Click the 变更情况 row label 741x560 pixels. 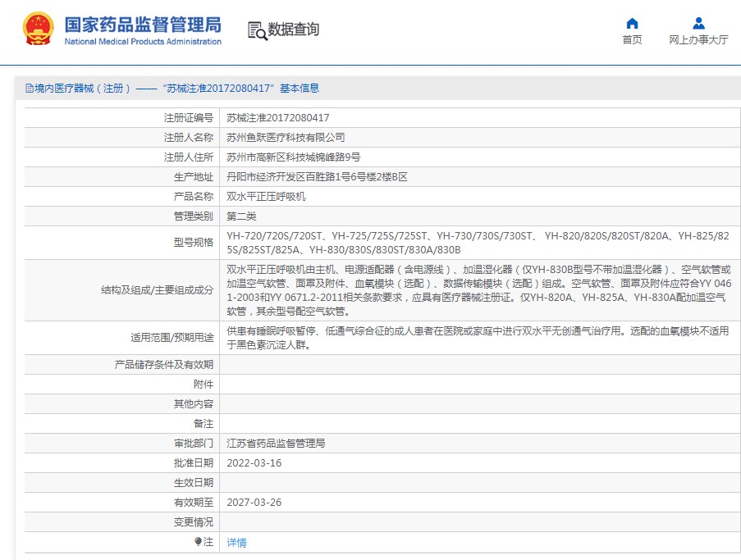point(194,522)
